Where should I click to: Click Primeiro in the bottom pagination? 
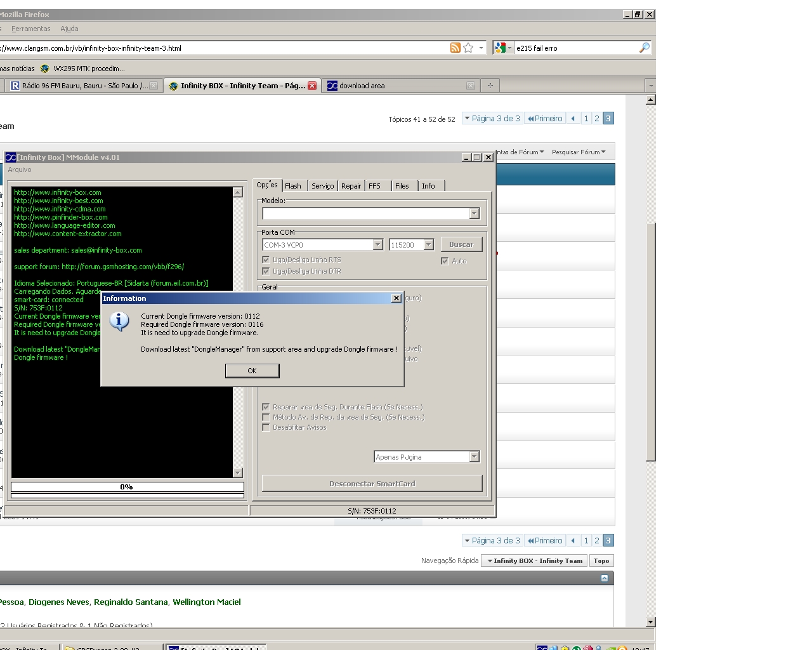click(x=545, y=541)
